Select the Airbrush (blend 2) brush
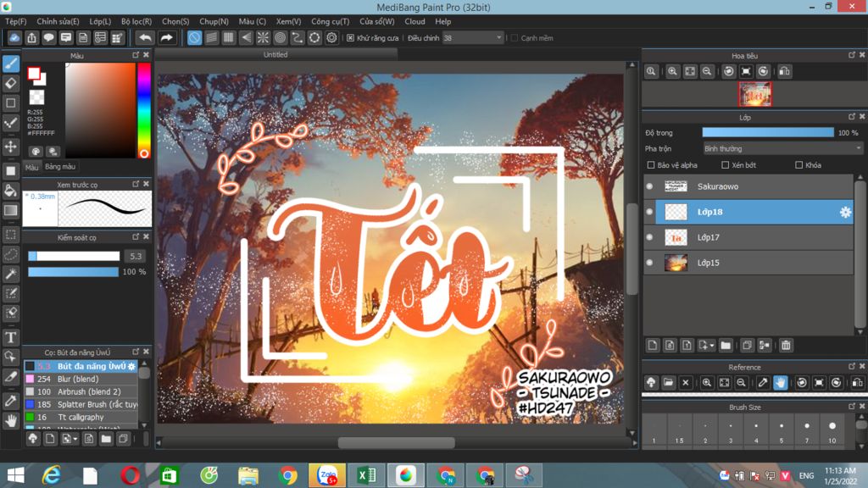This screenshot has height=488, width=868. pos(81,391)
